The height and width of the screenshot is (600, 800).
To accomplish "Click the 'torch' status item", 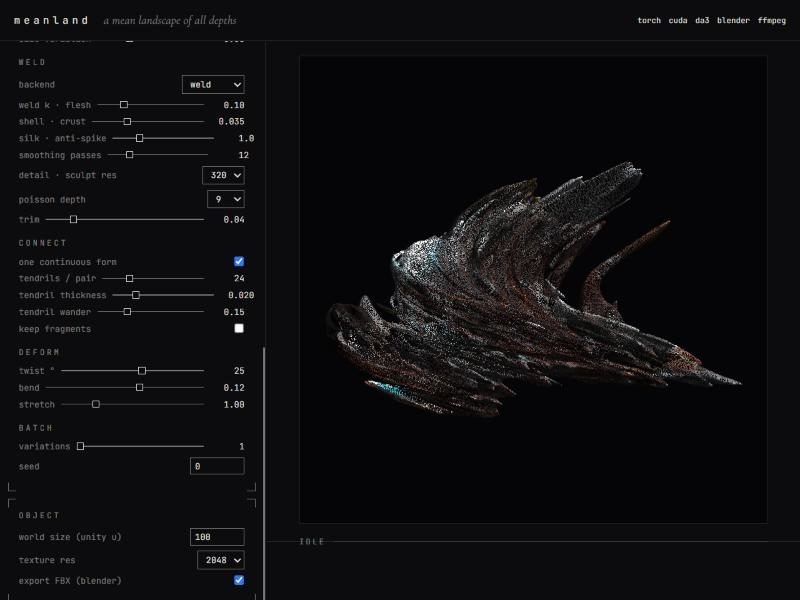I will tap(649, 20).
